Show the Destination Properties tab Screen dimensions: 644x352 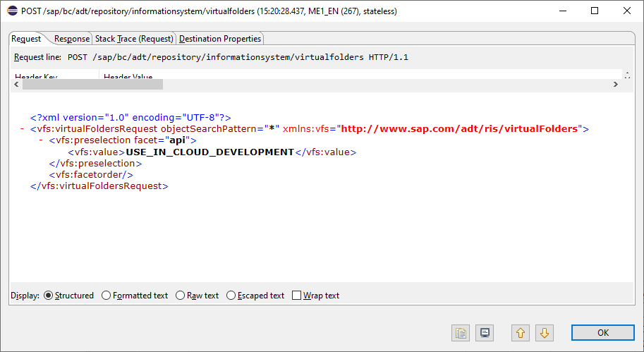(220, 39)
